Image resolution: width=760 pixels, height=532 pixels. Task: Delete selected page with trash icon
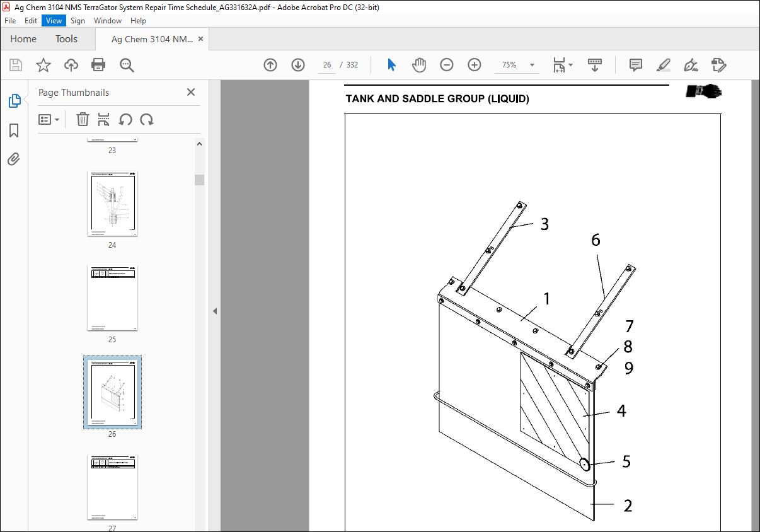(x=83, y=119)
